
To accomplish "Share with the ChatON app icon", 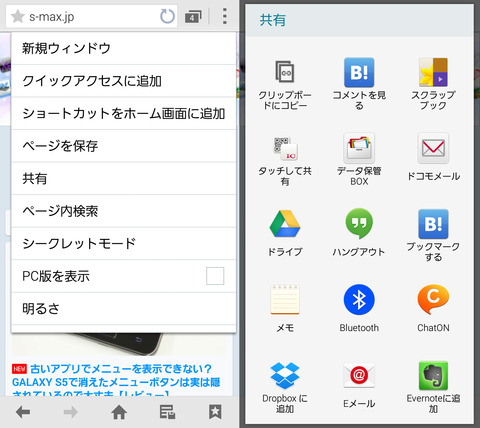I will [x=433, y=300].
